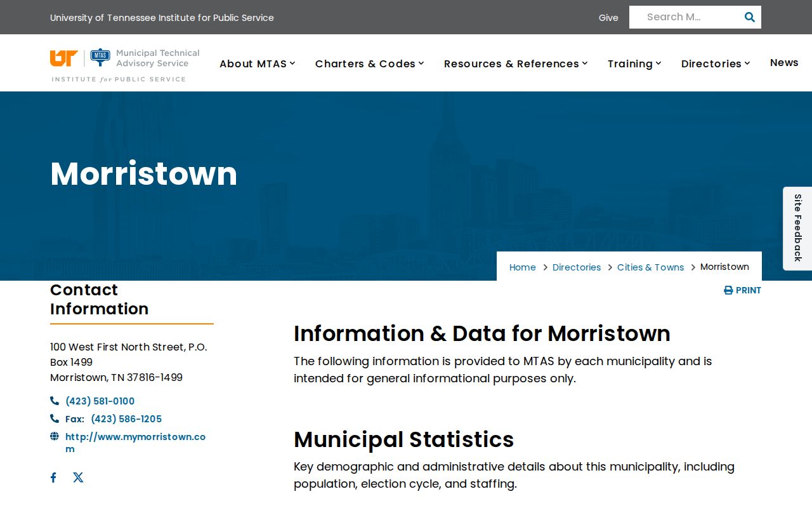
Task: Open the Site Feedback side tab
Action: (x=797, y=228)
